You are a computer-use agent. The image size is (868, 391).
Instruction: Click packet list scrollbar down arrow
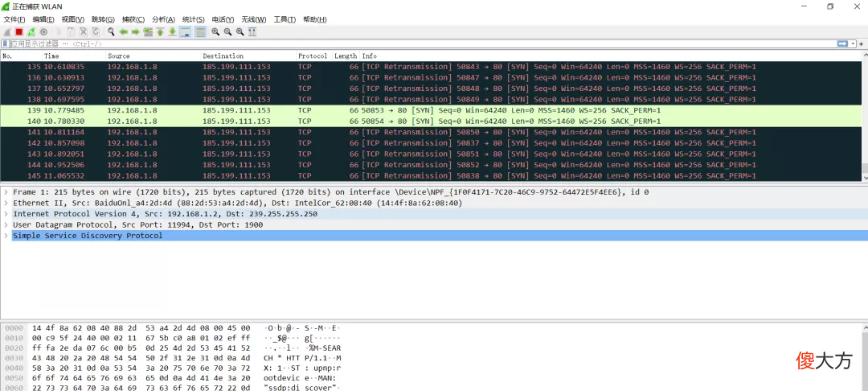(865, 177)
